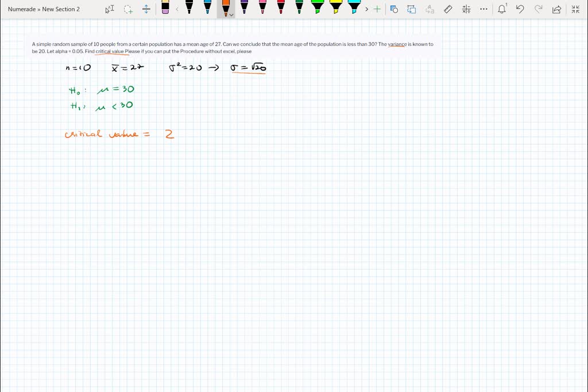Select the dark green pen

coord(299,7)
